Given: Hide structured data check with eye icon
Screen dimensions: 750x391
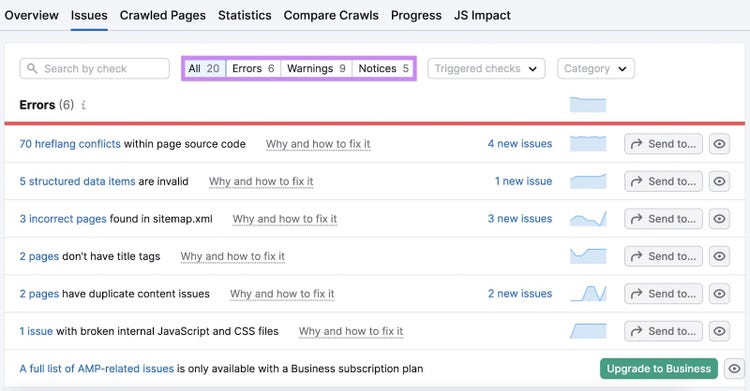Looking at the screenshot, I should tap(719, 181).
